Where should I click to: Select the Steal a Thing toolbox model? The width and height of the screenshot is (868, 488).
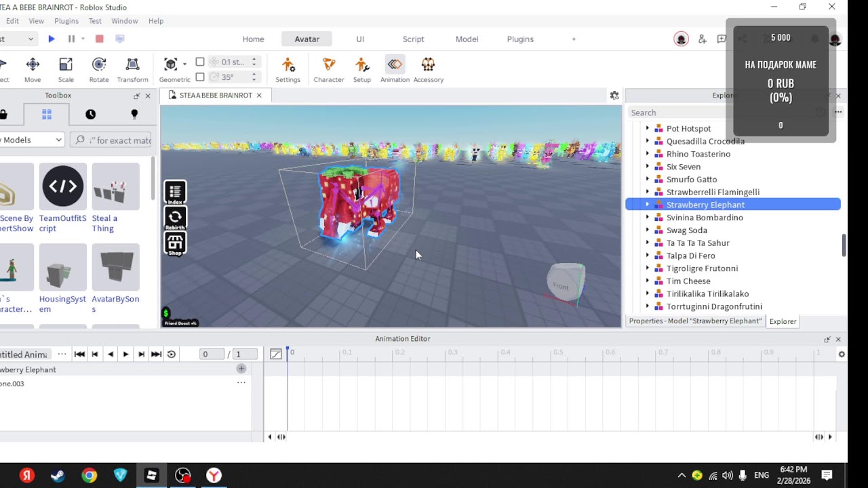[115, 197]
